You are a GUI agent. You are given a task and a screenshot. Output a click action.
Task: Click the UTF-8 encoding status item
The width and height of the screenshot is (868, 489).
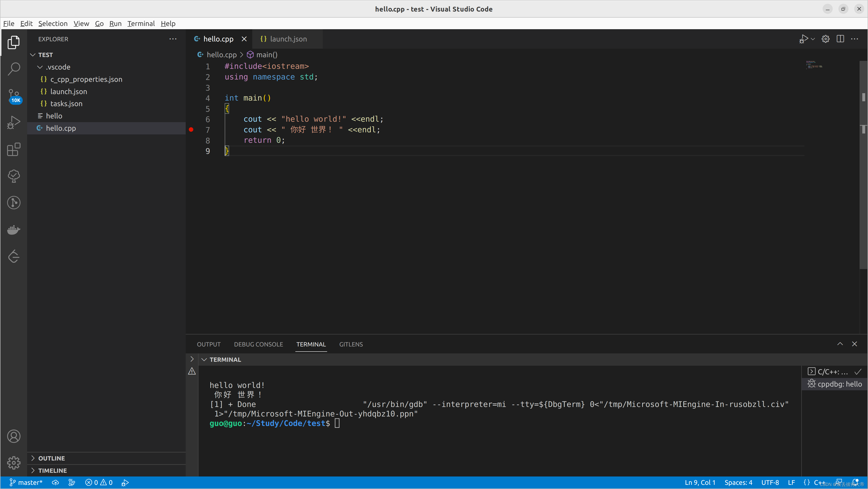pyautogui.click(x=770, y=482)
